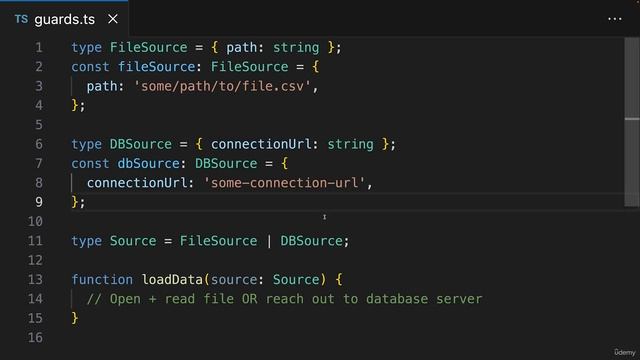Click the comment on line 14
The image size is (640, 360).
284,299
